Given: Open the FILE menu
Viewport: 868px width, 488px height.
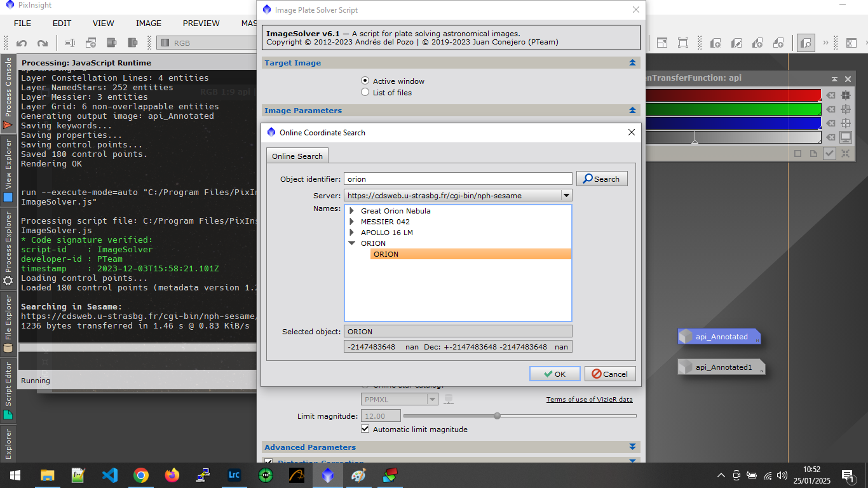Looking at the screenshot, I should click(22, 23).
